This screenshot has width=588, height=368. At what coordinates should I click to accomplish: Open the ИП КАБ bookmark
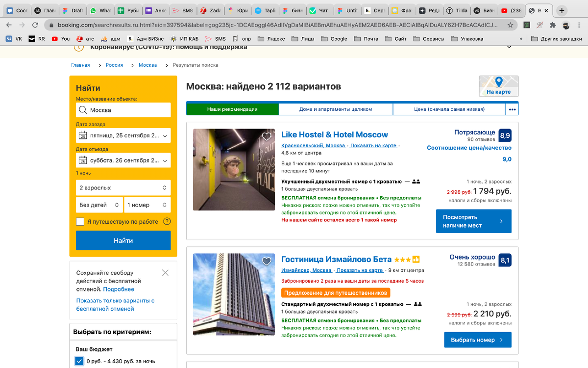[184, 39]
